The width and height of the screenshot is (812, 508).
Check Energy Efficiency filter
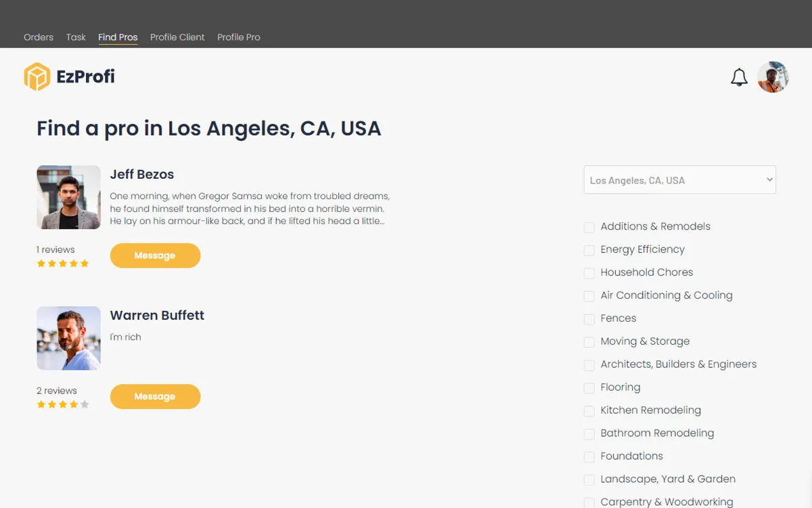pyautogui.click(x=589, y=251)
